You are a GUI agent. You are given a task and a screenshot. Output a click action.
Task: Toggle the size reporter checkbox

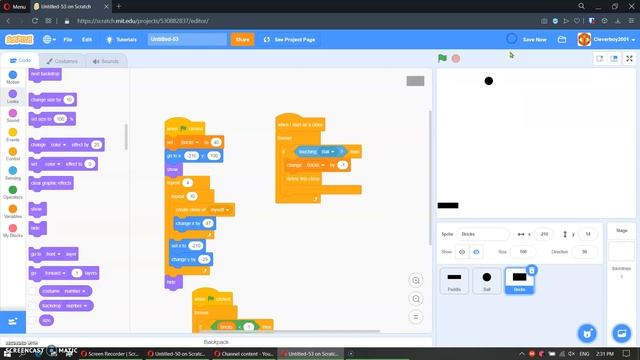pyautogui.click(x=32, y=320)
